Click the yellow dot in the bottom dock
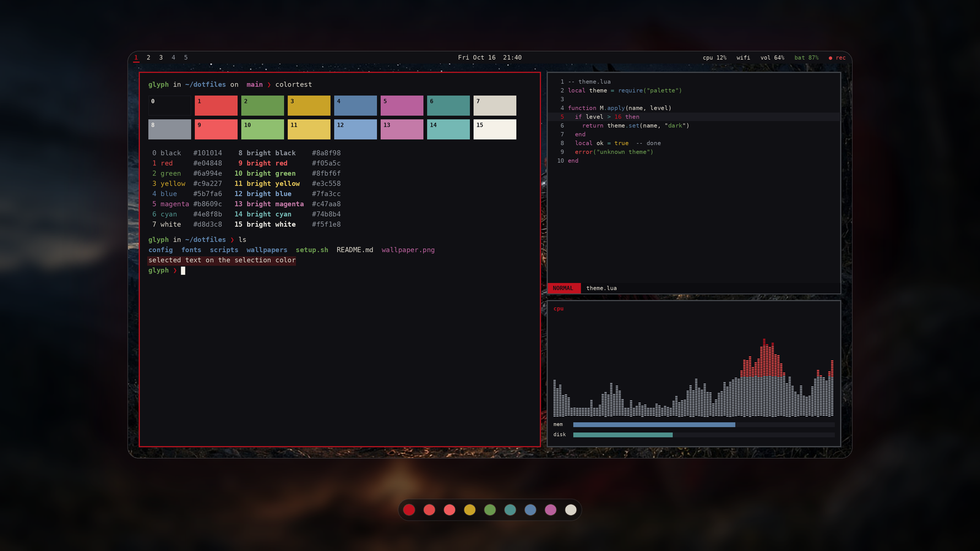 470,510
